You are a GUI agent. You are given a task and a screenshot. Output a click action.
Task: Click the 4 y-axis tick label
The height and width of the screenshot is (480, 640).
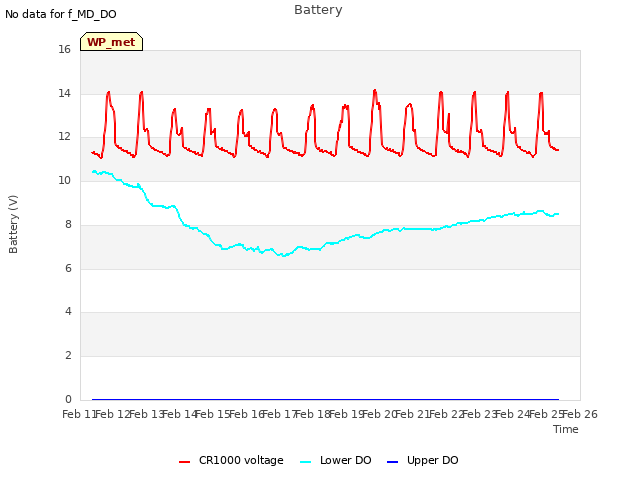pyautogui.click(x=68, y=311)
